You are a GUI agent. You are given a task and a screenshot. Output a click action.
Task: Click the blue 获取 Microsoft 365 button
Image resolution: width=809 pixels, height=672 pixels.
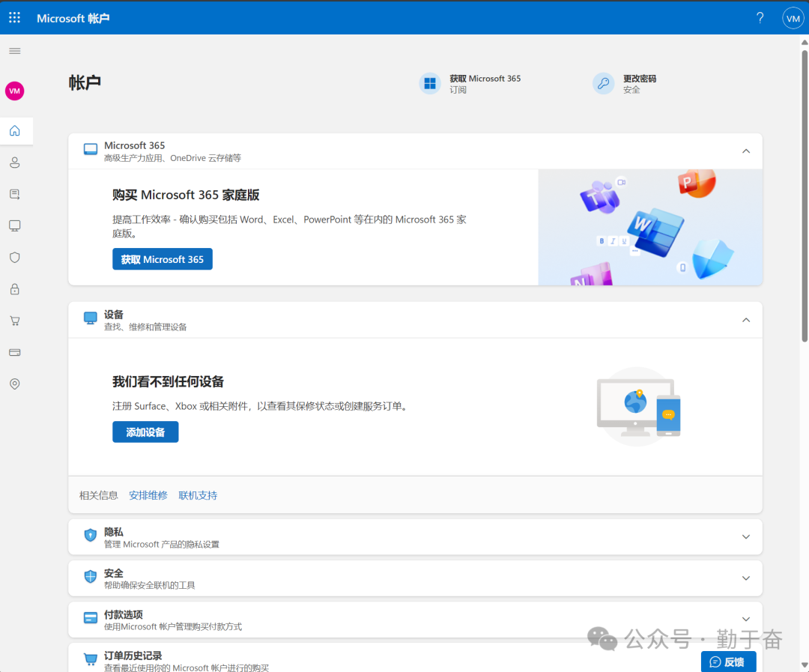(163, 259)
